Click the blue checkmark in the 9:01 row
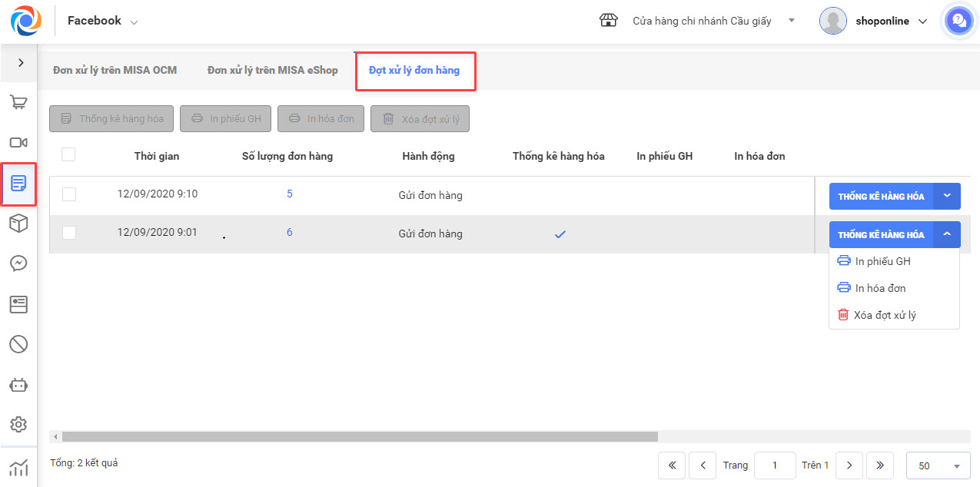Image resolution: width=980 pixels, height=487 pixels. [560, 234]
